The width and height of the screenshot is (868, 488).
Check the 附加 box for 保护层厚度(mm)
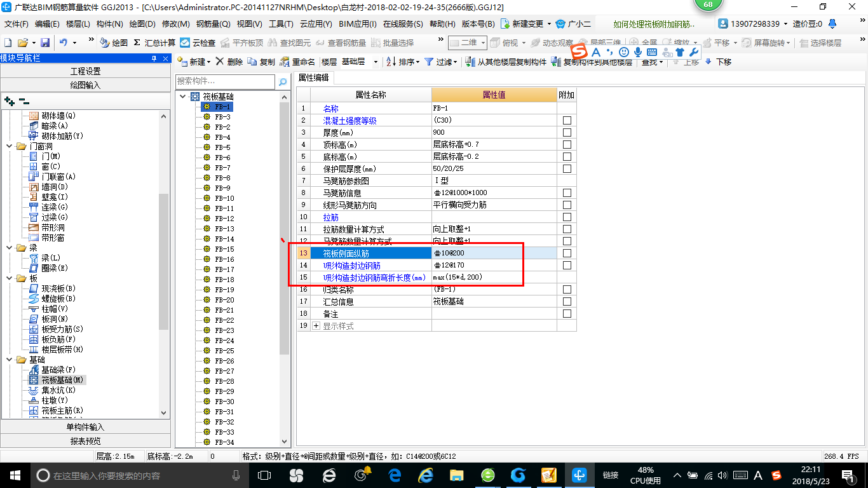tap(567, 168)
